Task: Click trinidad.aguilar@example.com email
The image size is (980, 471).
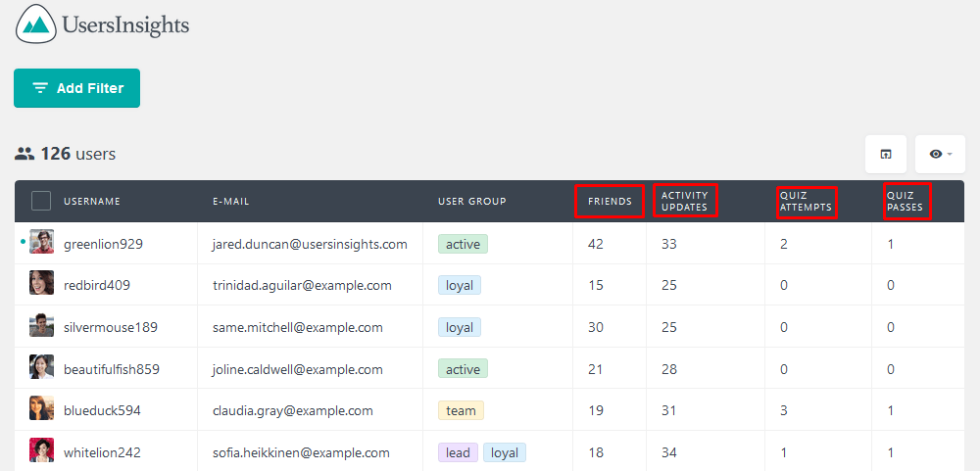Action: pos(302,286)
